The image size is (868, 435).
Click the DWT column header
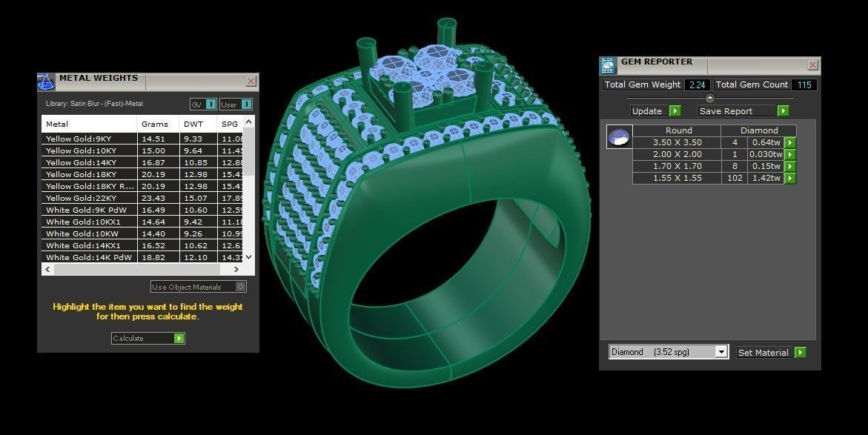click(x=198, y=124)
